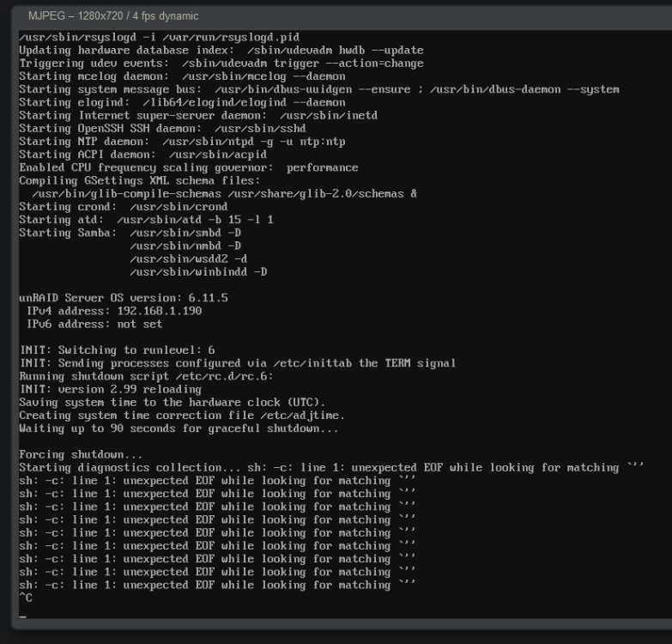Image resolution: width=672 pixels, height=644 pixels.
Task: Click the '/usr/sbin/wsdd2 -d' line
Action: [189, 259]
